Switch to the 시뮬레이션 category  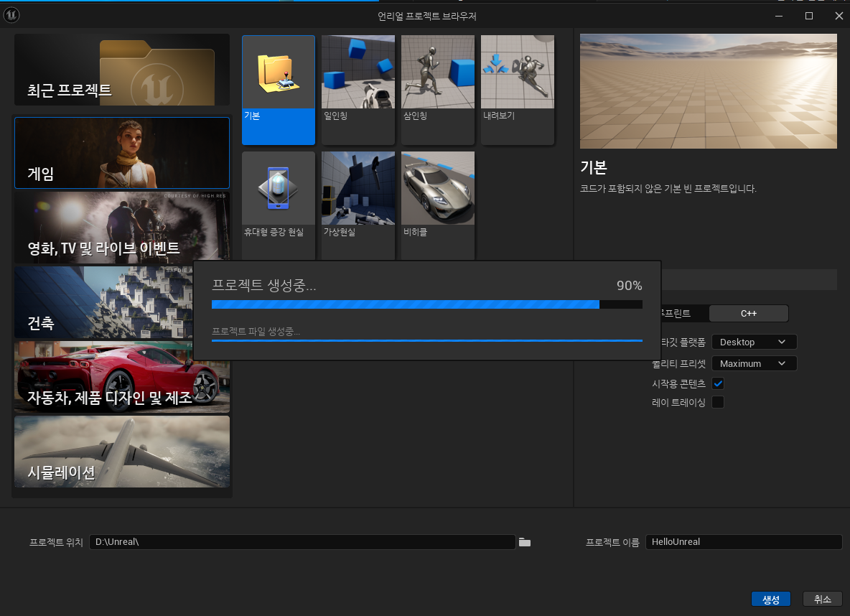(x=121, y=452)
